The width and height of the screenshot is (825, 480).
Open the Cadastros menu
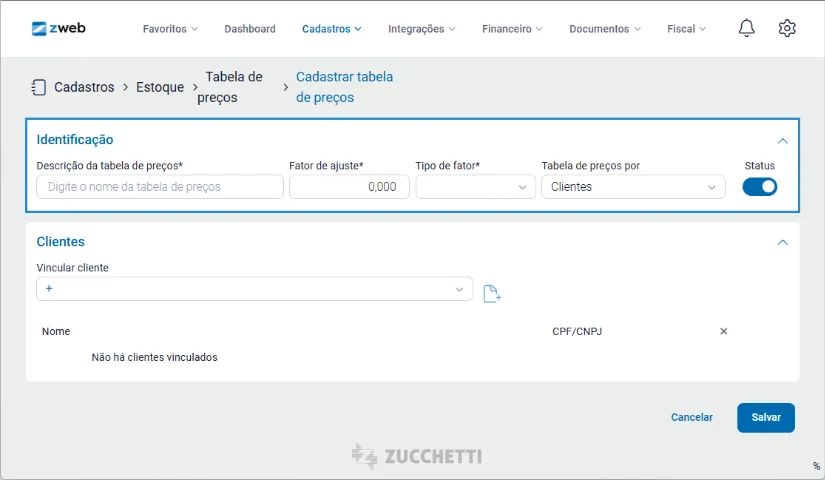tap(331, 29)
